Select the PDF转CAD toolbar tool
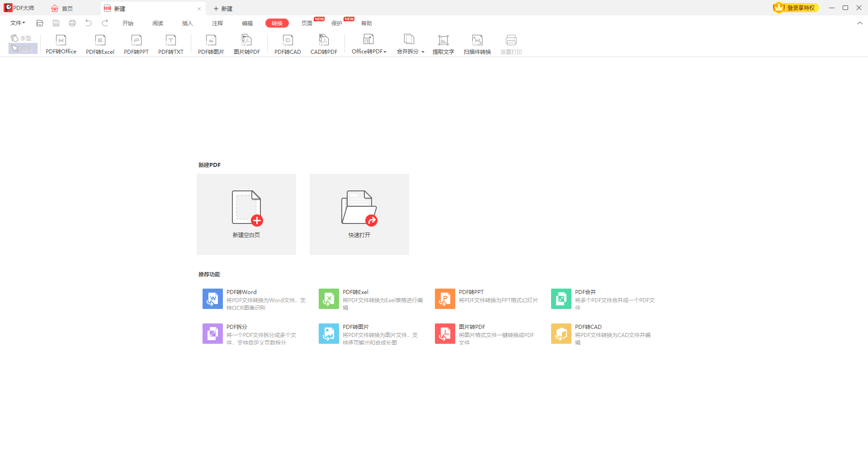The width and height of the screenshot is (868, 470). click(x=288, y=44)
